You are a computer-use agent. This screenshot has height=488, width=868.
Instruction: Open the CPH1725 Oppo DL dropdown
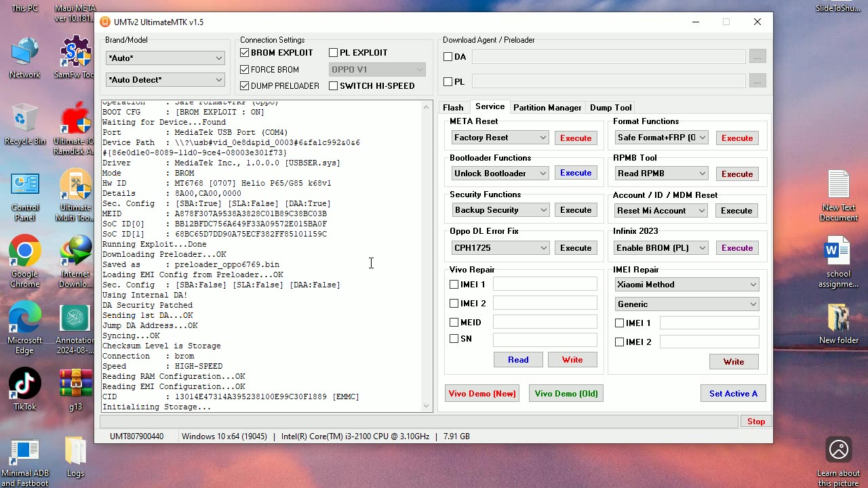tap(500, 248)
